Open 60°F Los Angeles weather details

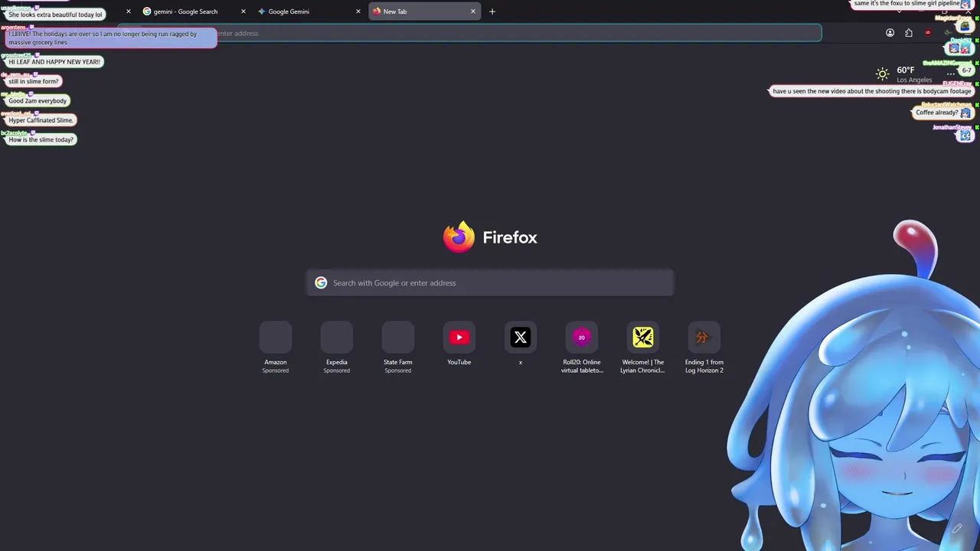[914, 74]
